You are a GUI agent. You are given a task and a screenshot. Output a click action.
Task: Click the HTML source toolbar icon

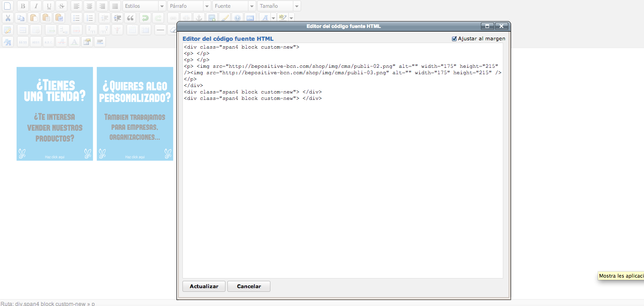tap(250, 18)
